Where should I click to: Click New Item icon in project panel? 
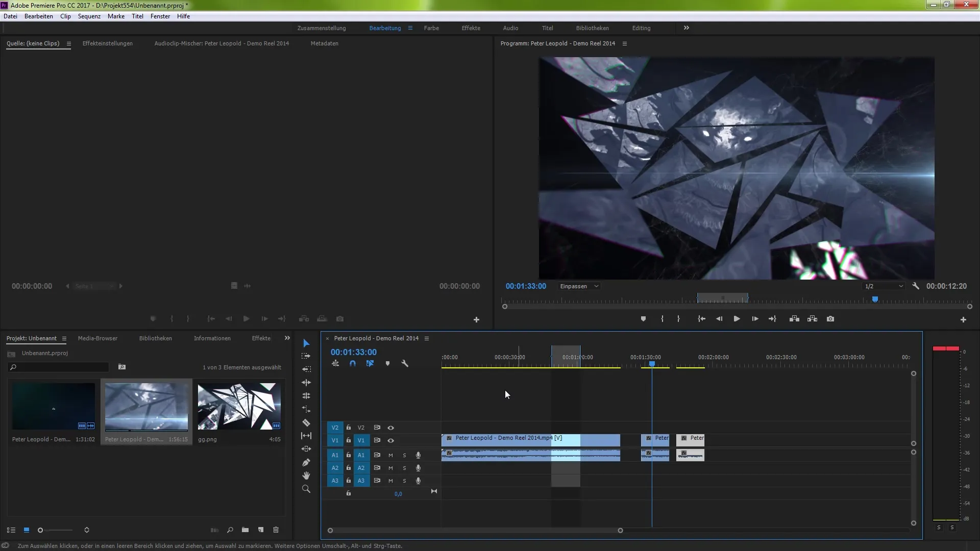[261, 530]
